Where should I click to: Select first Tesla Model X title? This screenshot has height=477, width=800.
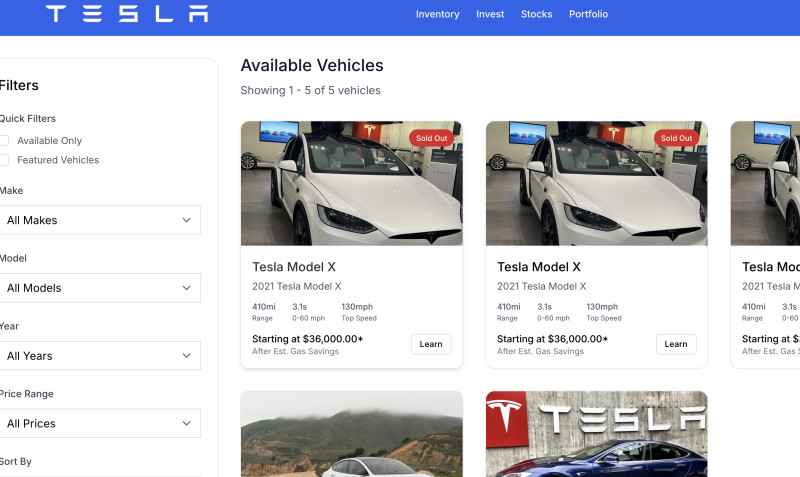pyautogui.click(x=294, y=267)
